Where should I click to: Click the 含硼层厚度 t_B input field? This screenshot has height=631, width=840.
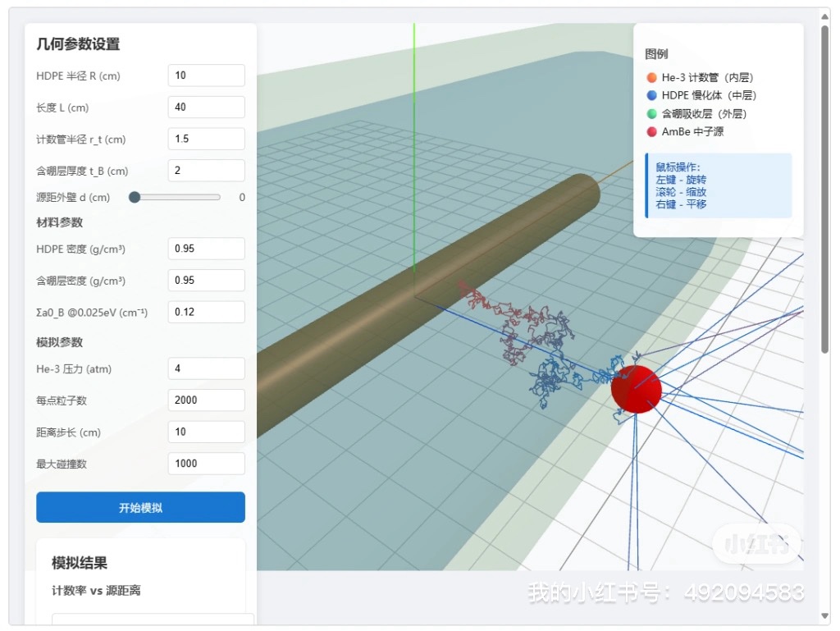[x=206, y=171]
